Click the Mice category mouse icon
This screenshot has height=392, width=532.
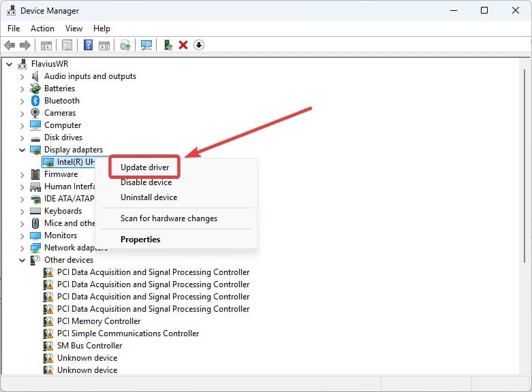click(35, 223)
